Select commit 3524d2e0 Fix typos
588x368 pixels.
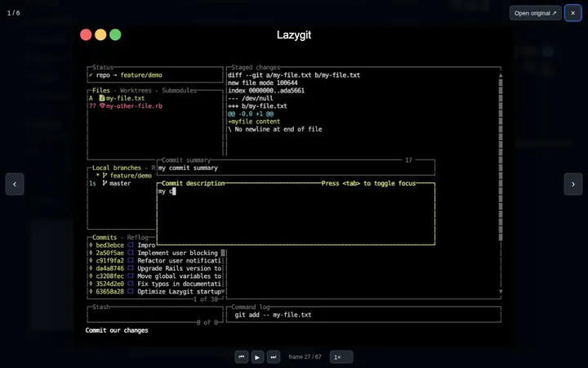(x=156, y=284)
